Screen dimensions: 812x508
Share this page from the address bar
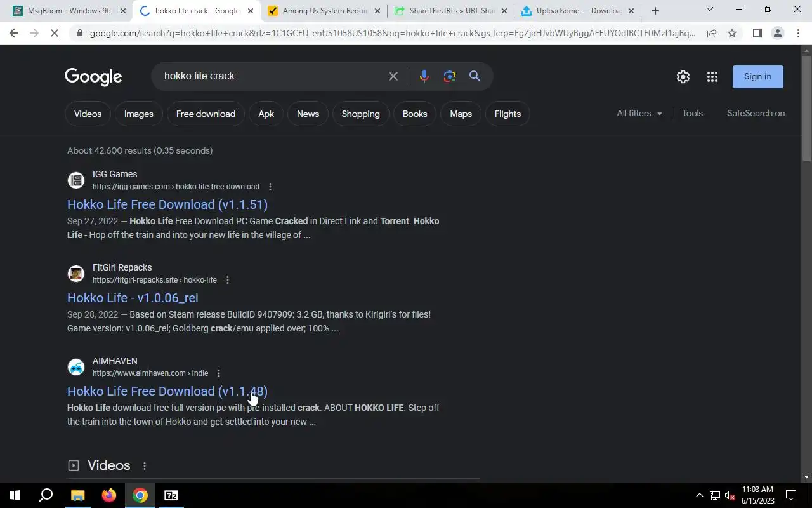712,33
